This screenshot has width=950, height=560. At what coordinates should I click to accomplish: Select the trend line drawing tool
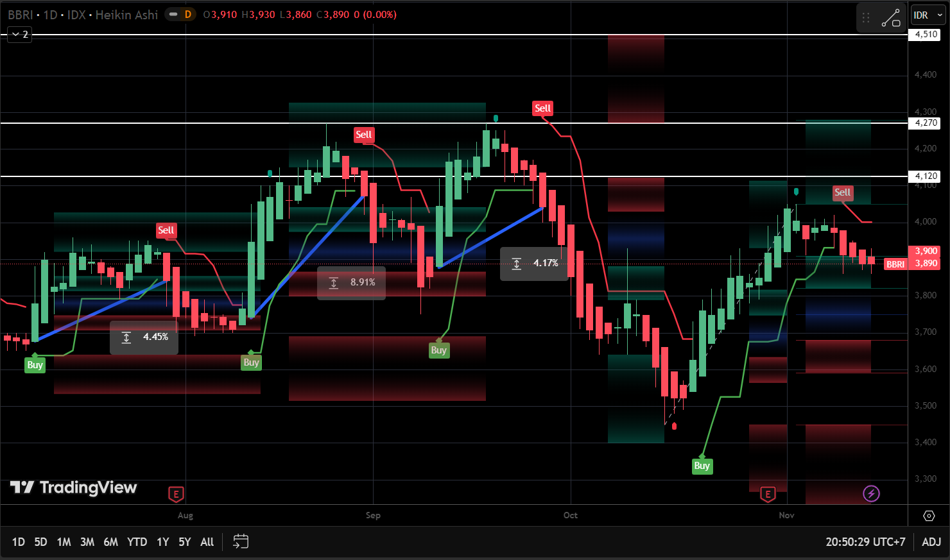pos(891,19)
